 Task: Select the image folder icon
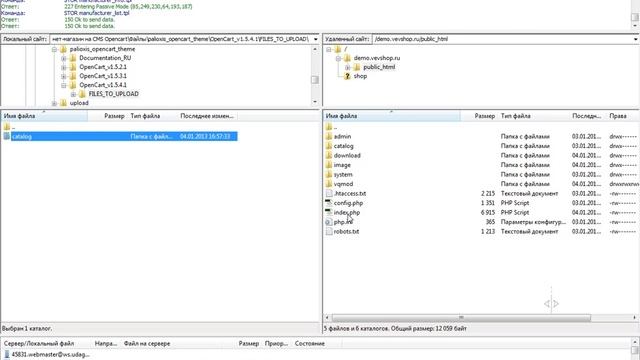point(329,165)
